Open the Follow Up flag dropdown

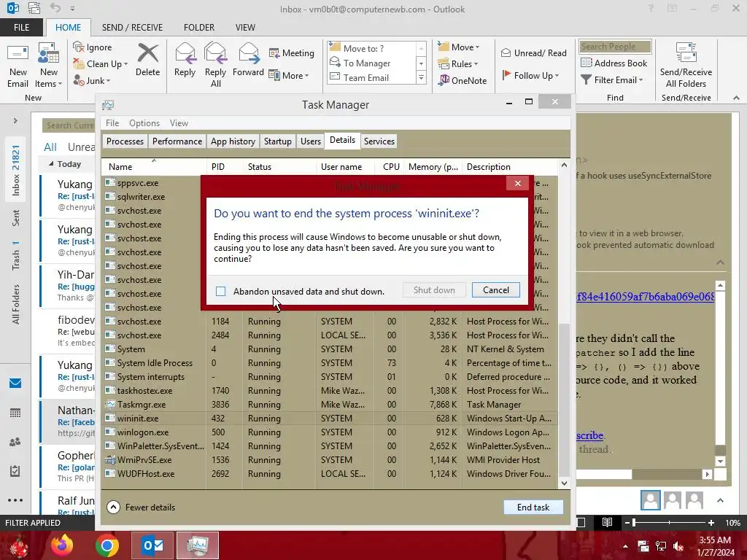click(x=531, y=75)
